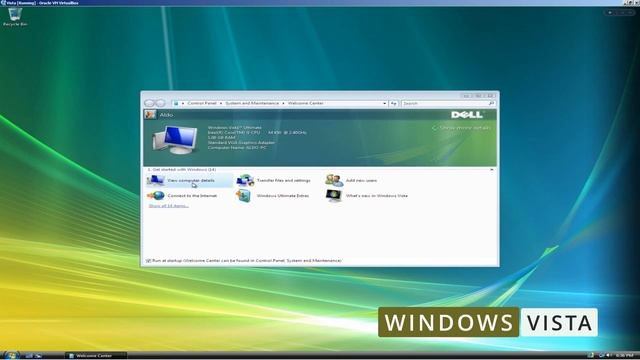
Task: Click the Aldo user account picture
Action: (x=150, y=115)
